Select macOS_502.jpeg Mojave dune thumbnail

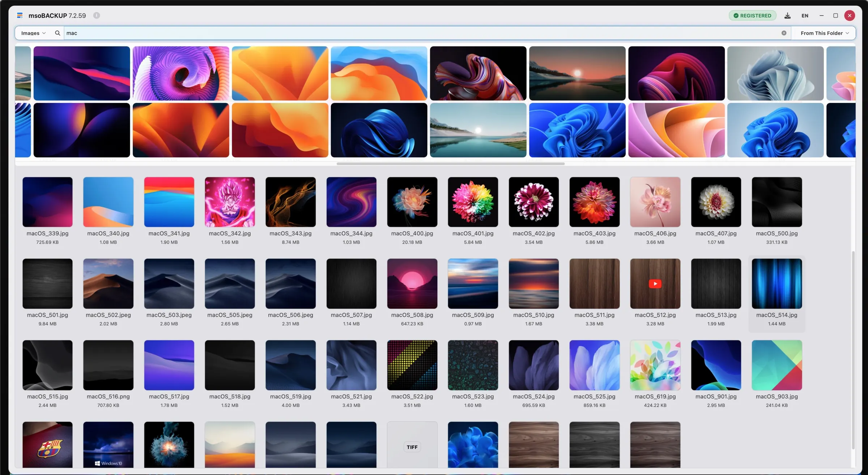click(108, 283)
